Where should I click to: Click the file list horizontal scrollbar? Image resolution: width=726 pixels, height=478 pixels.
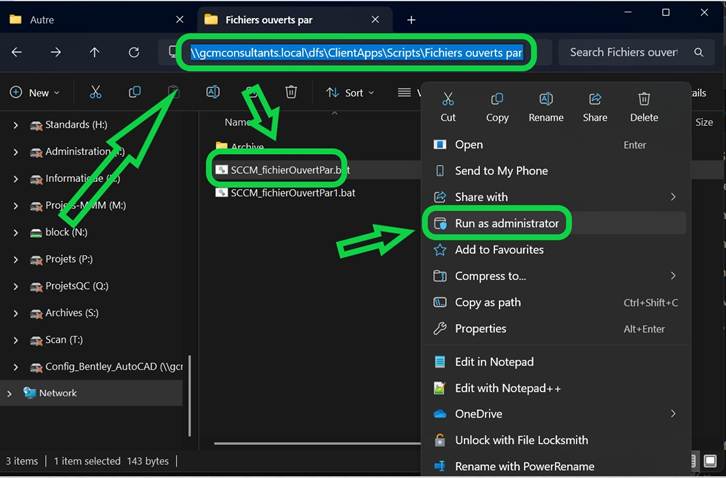point(317,443)
